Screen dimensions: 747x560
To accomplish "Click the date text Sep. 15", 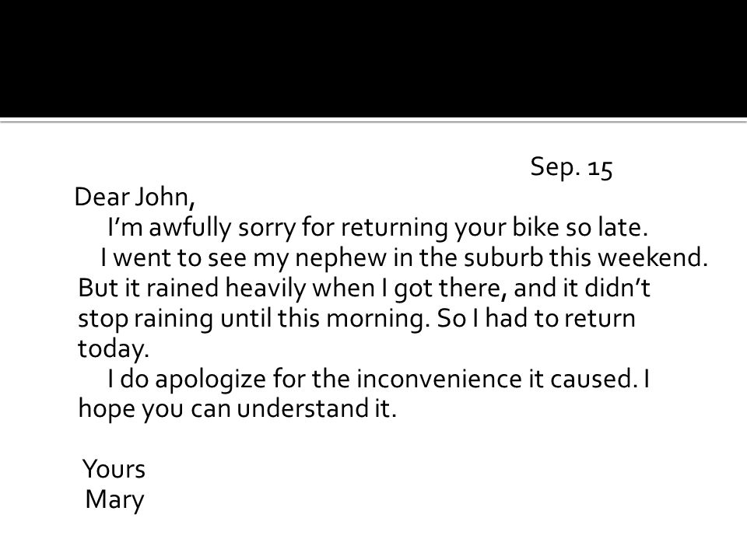I will click(571, 168).
